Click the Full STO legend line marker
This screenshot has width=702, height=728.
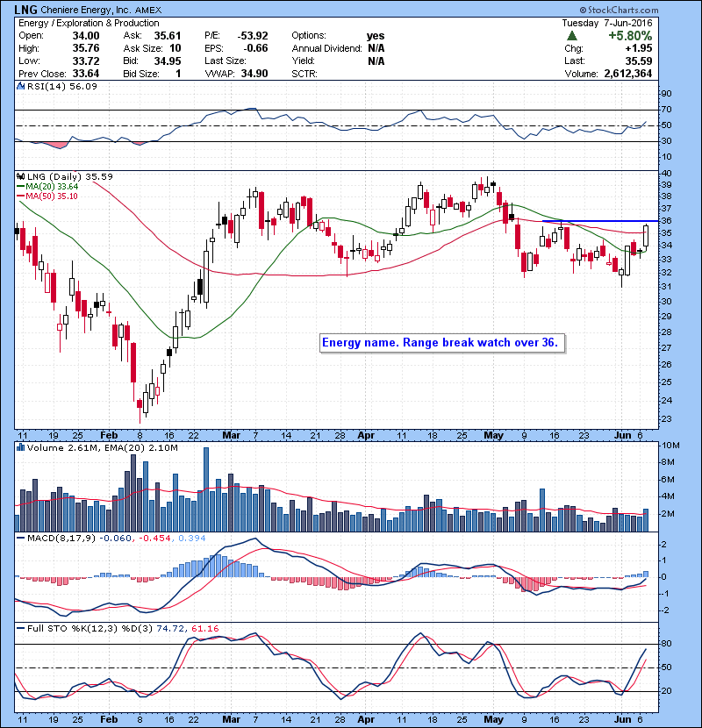click(20, 629)
